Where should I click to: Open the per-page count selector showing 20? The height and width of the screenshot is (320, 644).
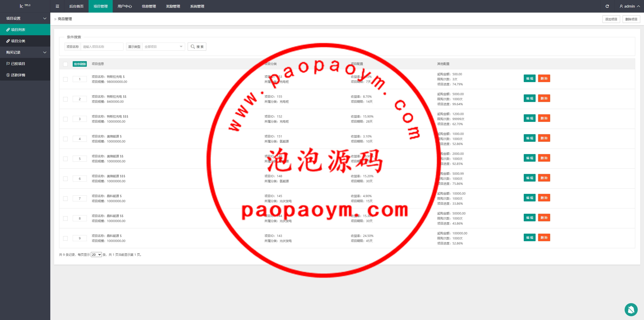(96, 255)
